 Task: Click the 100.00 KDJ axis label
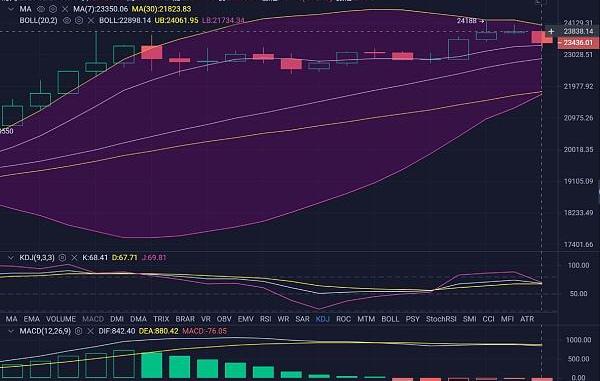point(578,265)
